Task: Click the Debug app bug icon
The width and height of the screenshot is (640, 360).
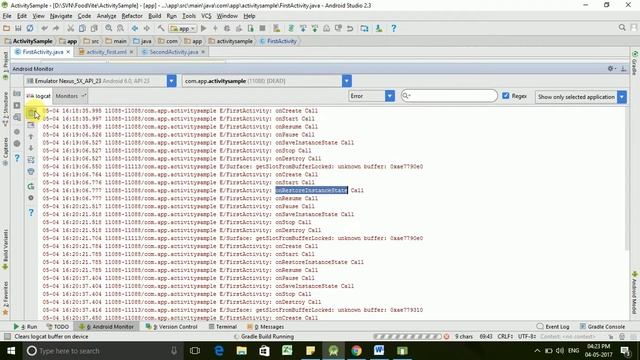Action: (x=227, y=28)
